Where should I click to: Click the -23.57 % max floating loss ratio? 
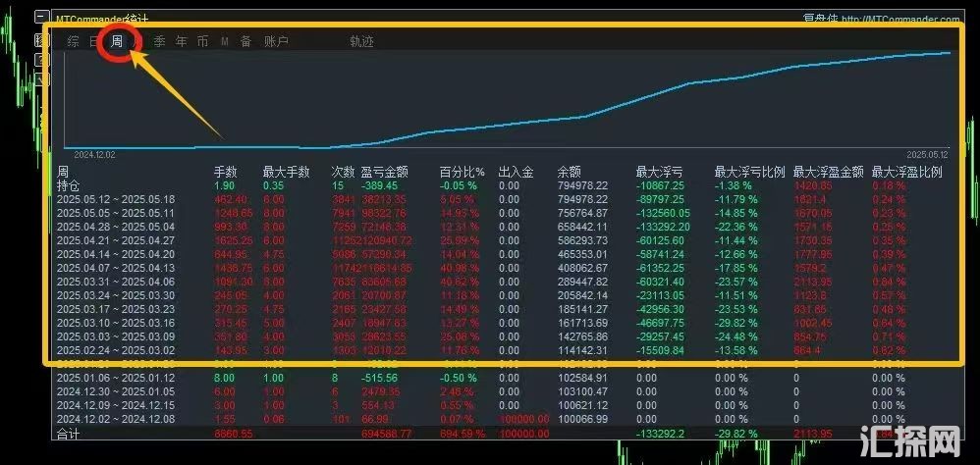click(736, 283)
